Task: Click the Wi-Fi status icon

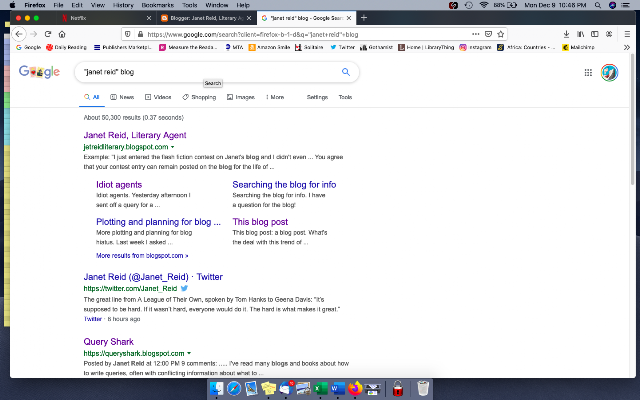Action: tap(484, 5)
